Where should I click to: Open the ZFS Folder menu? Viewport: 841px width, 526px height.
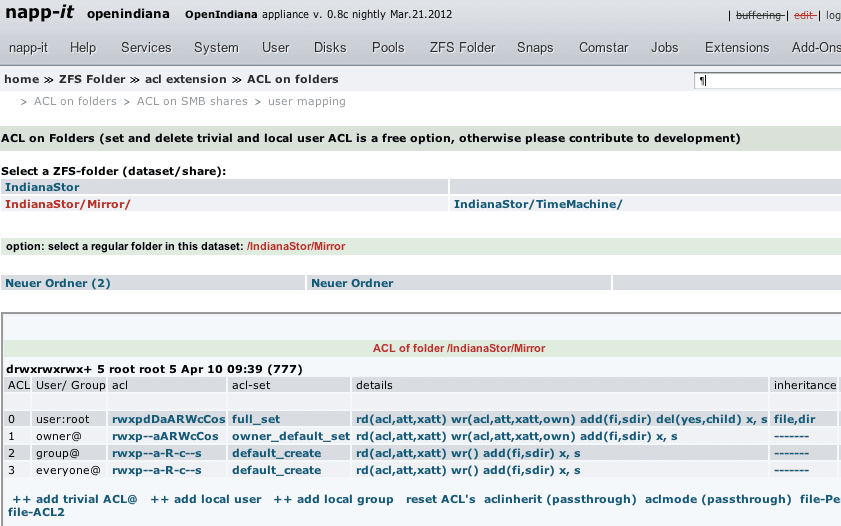(462, 47)
